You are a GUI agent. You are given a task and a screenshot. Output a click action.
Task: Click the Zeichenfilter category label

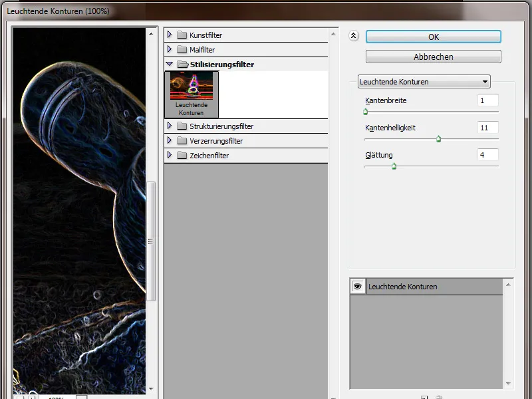[x=209, y=156]
